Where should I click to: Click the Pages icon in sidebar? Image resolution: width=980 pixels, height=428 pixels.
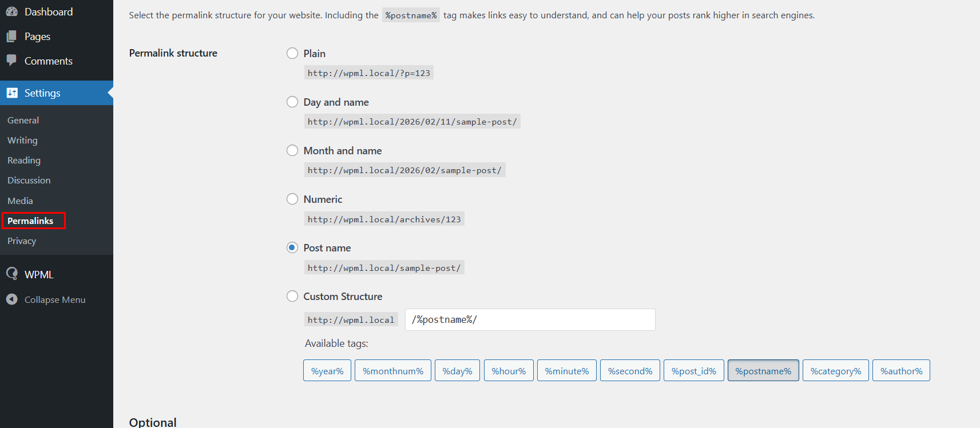[11, 37]
